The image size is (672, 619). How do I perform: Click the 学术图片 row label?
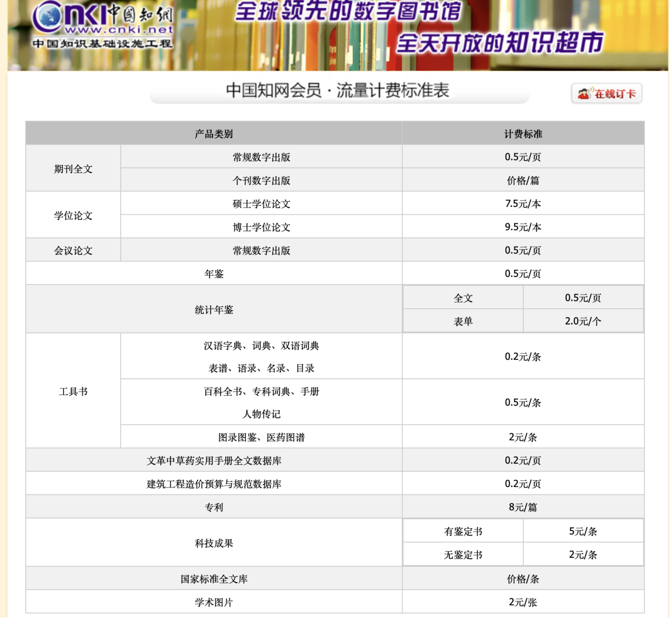(214, 602)
